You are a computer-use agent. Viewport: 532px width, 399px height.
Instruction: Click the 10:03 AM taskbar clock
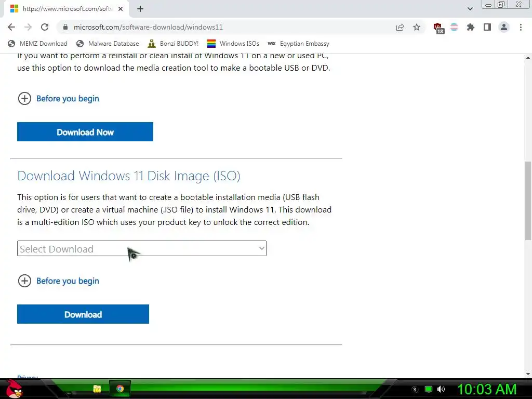tap(487, 390)
